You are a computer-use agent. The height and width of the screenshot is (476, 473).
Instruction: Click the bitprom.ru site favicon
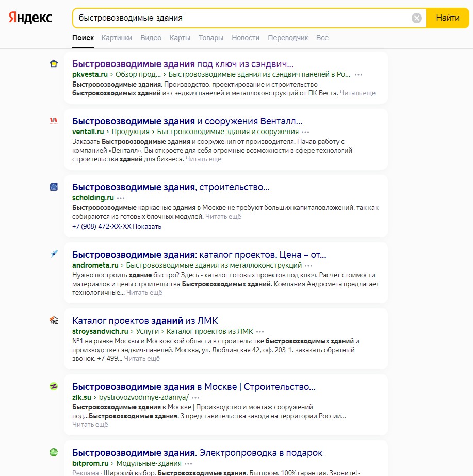click(x=54, y=452)
